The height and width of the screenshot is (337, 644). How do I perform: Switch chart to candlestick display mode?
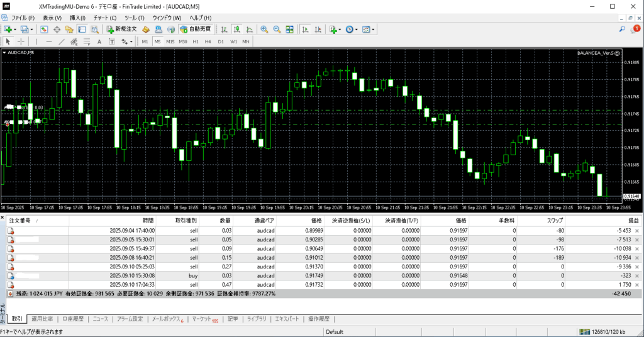[237, 29]
